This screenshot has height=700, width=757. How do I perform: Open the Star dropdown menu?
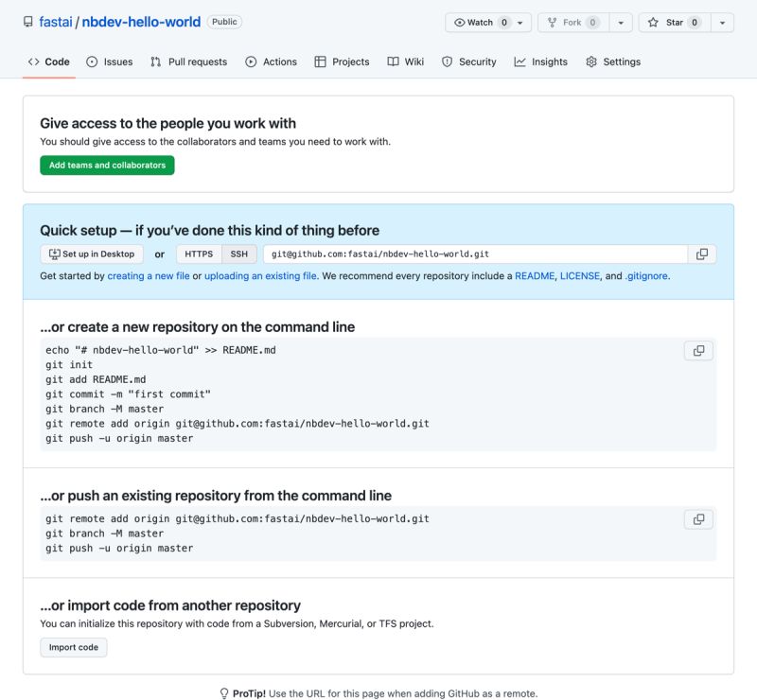724,22
